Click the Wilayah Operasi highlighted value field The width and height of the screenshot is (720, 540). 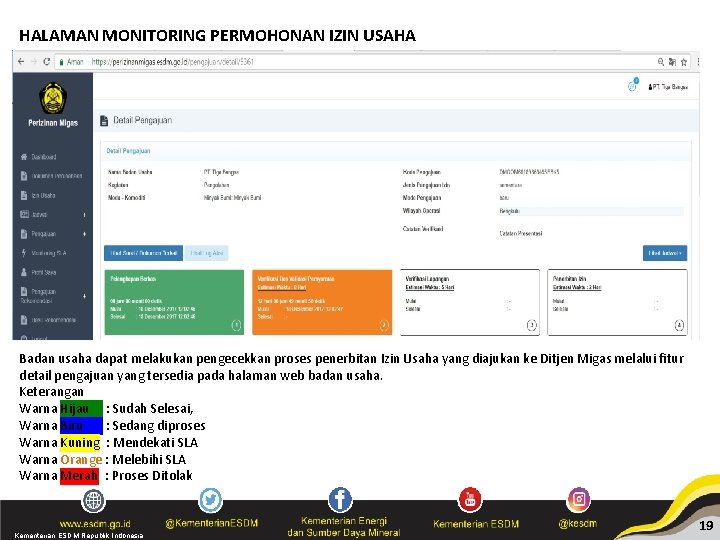pyautogui.click(x=591, y=211)
